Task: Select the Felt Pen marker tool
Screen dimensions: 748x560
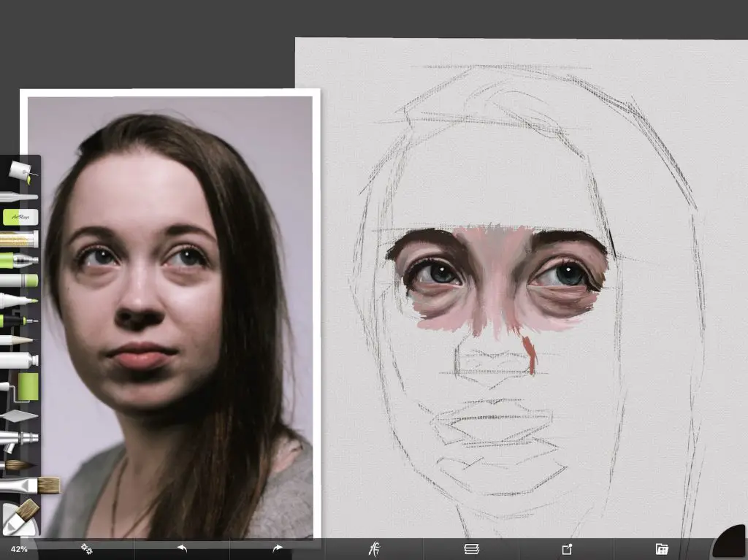Action: point(18,301)
